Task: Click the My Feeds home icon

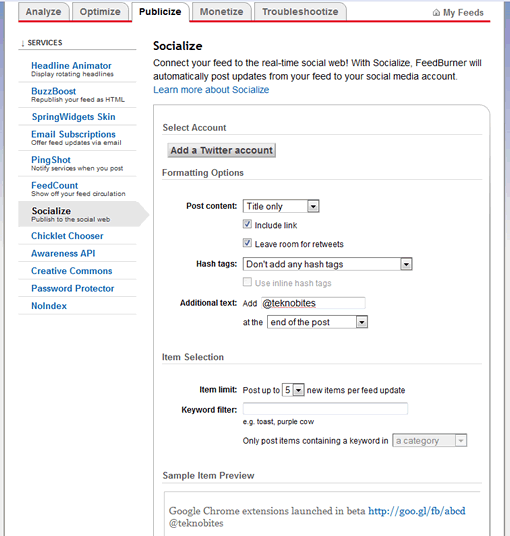Action: click(436, 13)
